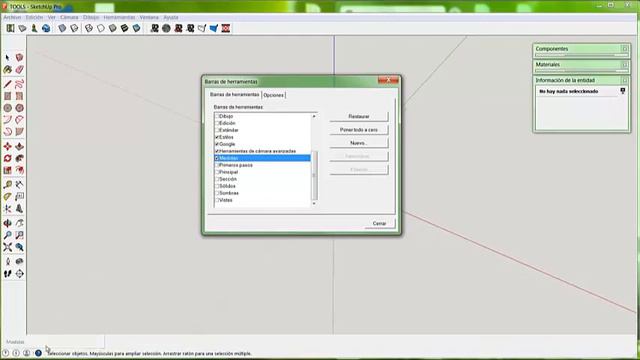The height and width of the screenshot is (360, 640).
Task: Check the Dibujo toolbar checkbox
Action: click(x=218, y=116)
